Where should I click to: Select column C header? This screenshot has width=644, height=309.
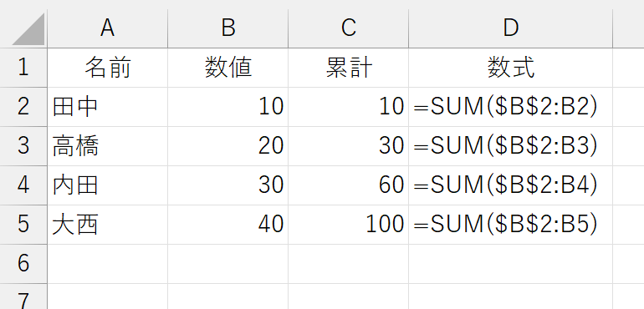point(348,28)
